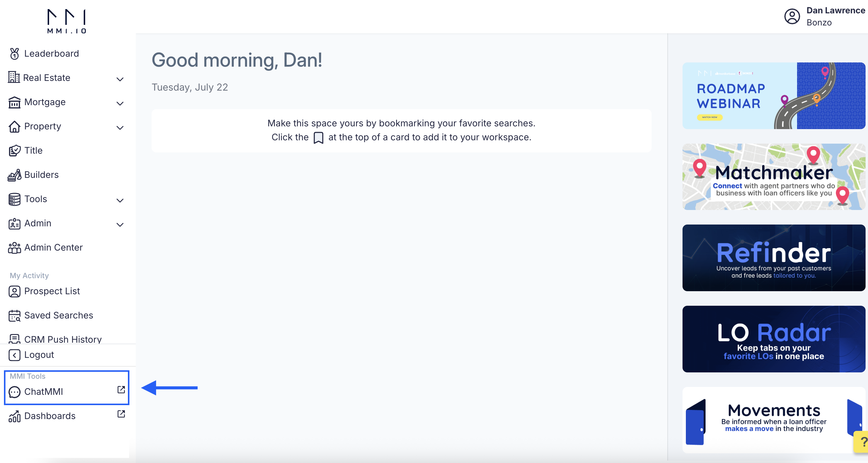Click the Title handshake icon

[x=15, y=151]
